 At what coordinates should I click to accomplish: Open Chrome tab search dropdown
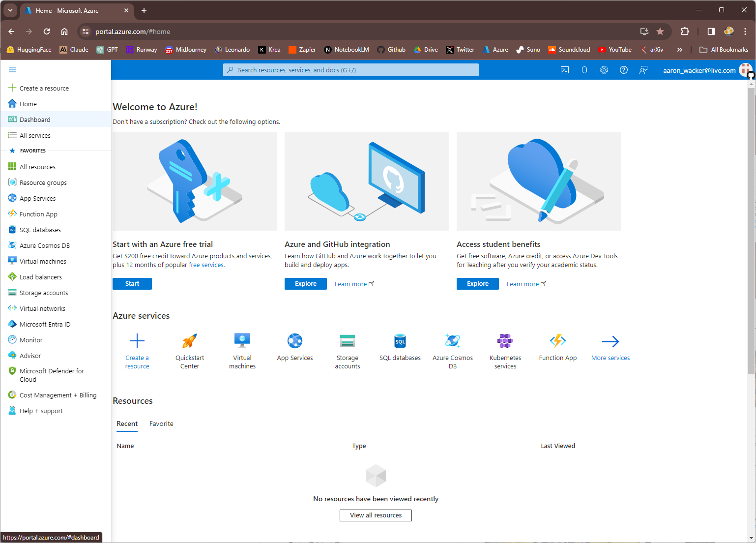(10, 10)
